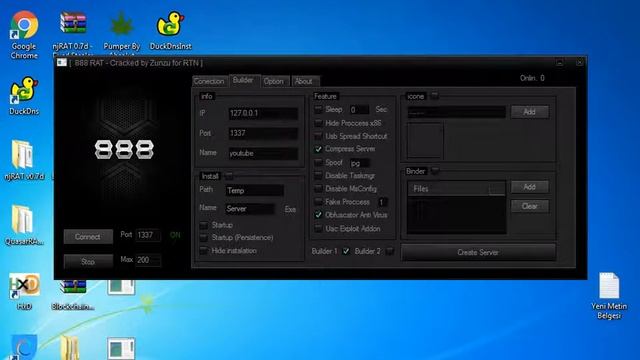Click the Fake Proccess number field
The image size is (640, 360).
point(383,202)
